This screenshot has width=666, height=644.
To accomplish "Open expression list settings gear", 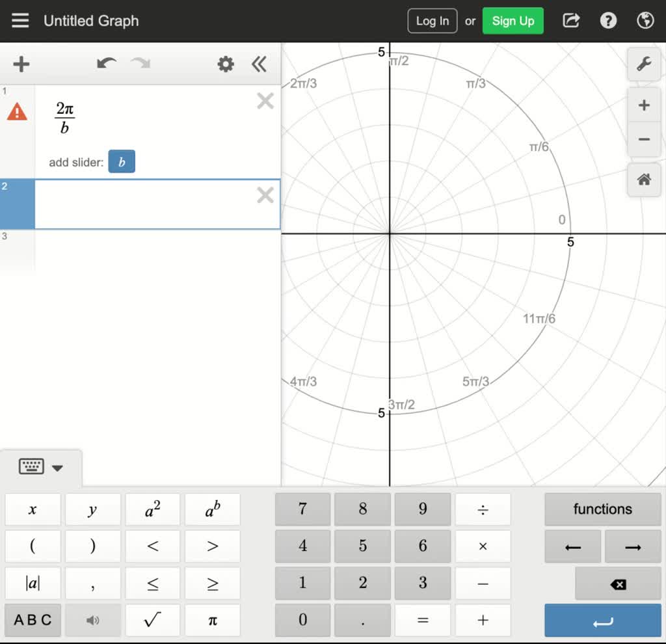I will pos(226,64).
